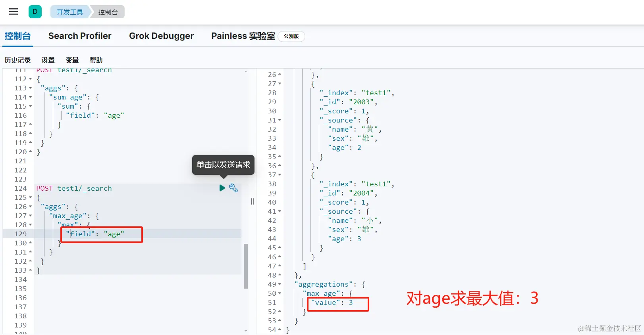
Task: Collapse aggs block at line 126
Action: [30, 207]
